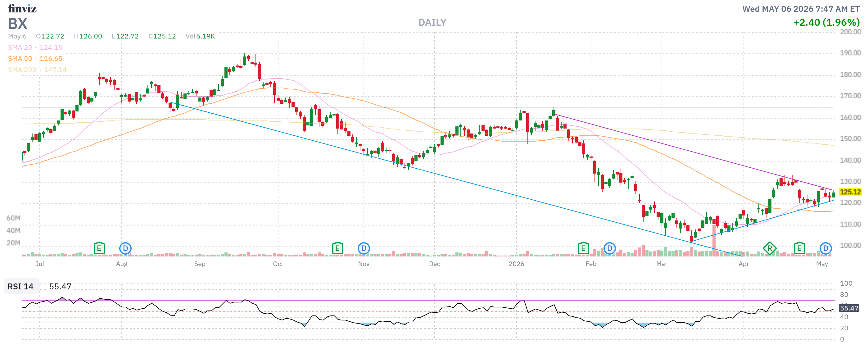Click the 140.00 price axis label

coord(850,160)
